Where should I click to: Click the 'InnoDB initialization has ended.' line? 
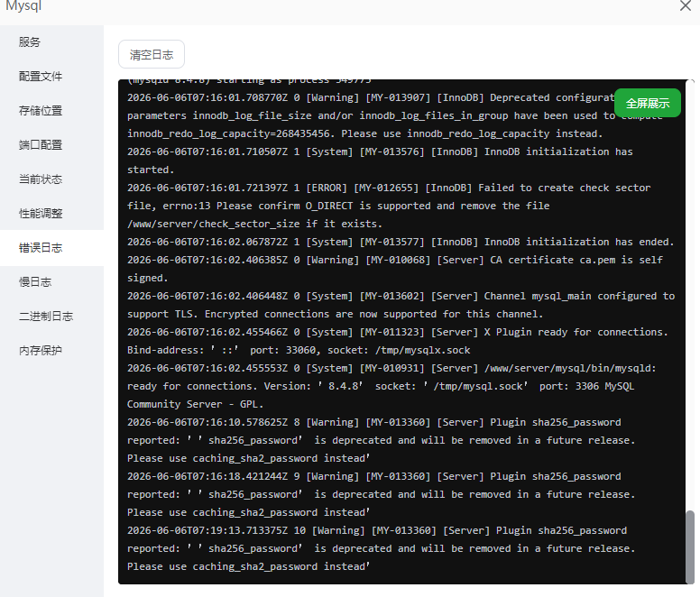[x=401, y=242]
